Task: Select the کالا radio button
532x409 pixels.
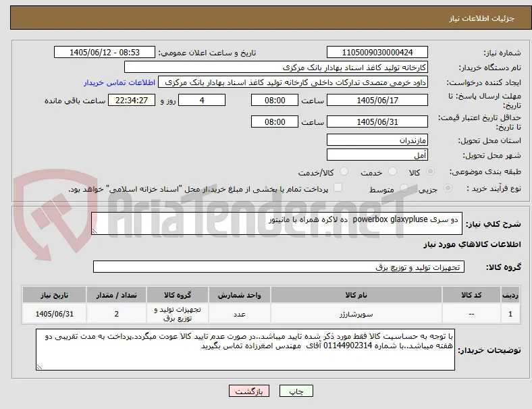Action: pos(430,171)
